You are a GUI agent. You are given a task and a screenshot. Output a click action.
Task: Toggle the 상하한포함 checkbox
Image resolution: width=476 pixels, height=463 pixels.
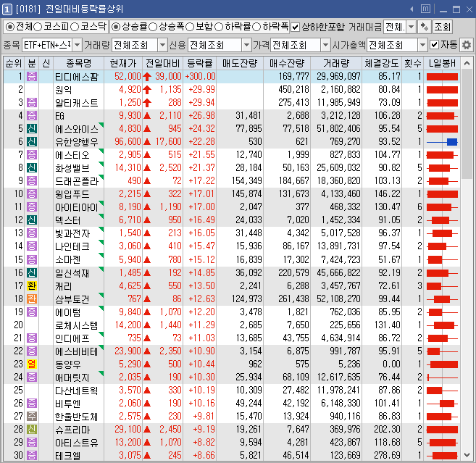point(295,28)
